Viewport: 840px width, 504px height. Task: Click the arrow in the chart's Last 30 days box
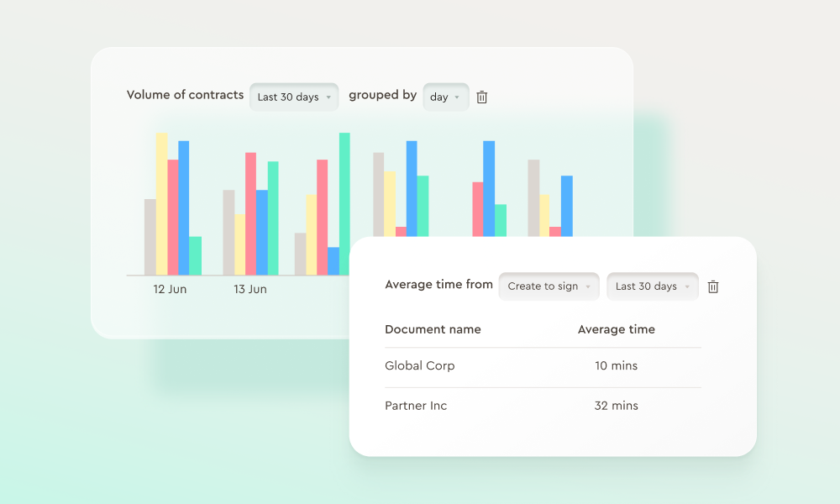pos(328,97)
